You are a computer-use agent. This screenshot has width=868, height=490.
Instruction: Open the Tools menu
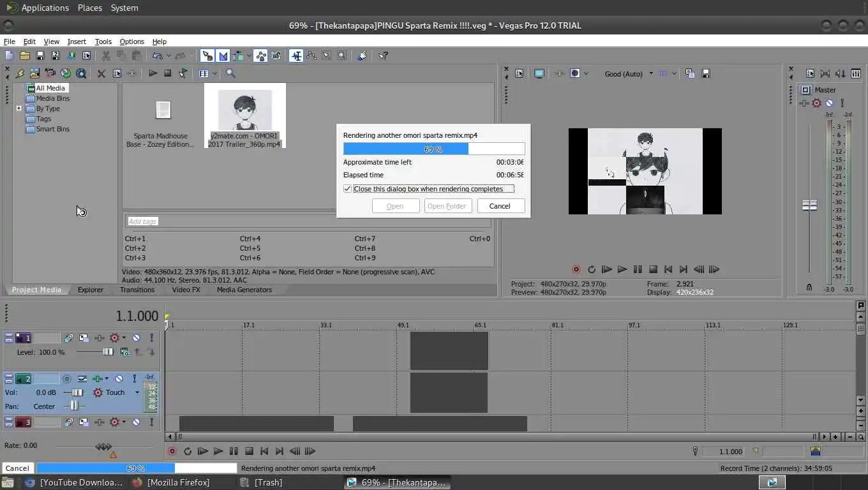point(103,41)
